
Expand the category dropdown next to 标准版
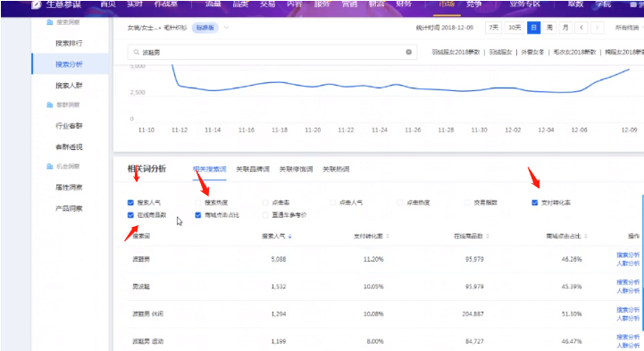(x=226, y=28)
